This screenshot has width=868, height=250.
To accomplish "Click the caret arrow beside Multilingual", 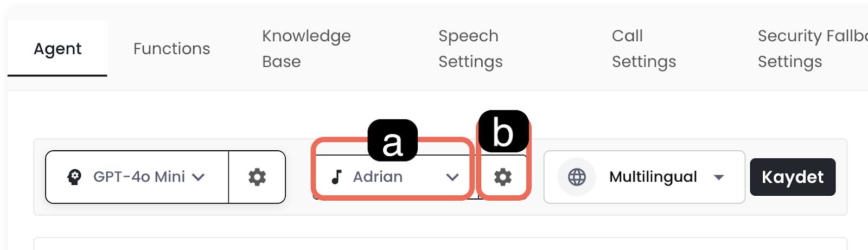I will click(719, 177).
